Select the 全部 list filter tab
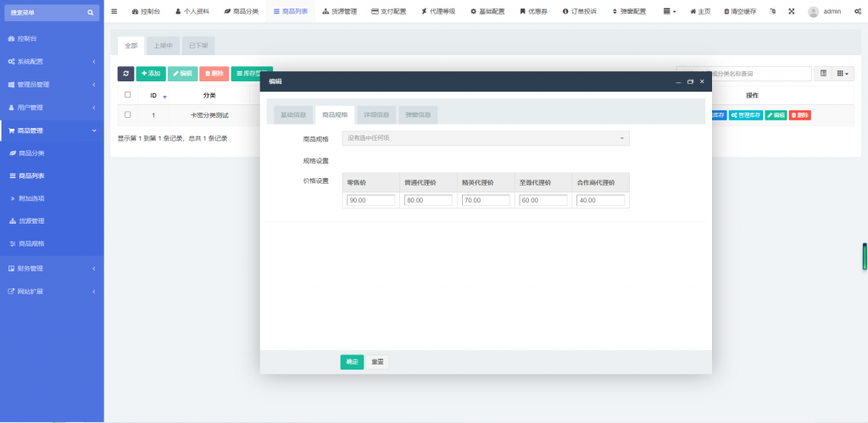Image resolution: width=868 pixels, height=423 pixels. 131,46
